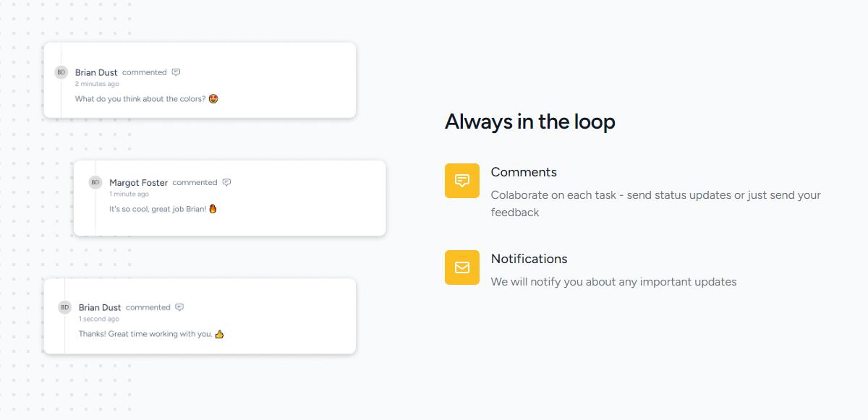Select the Comments heading
868x420 pixels.
point(524,172)
